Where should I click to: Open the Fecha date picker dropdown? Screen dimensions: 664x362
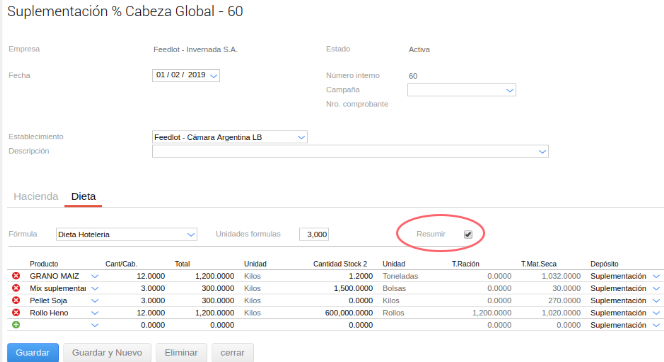pyautogui.click(x=214, y=76)
